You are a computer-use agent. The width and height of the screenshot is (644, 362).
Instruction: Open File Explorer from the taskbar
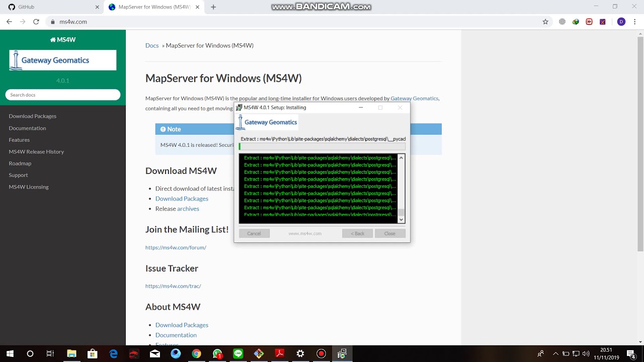click(x=71, y=354)
